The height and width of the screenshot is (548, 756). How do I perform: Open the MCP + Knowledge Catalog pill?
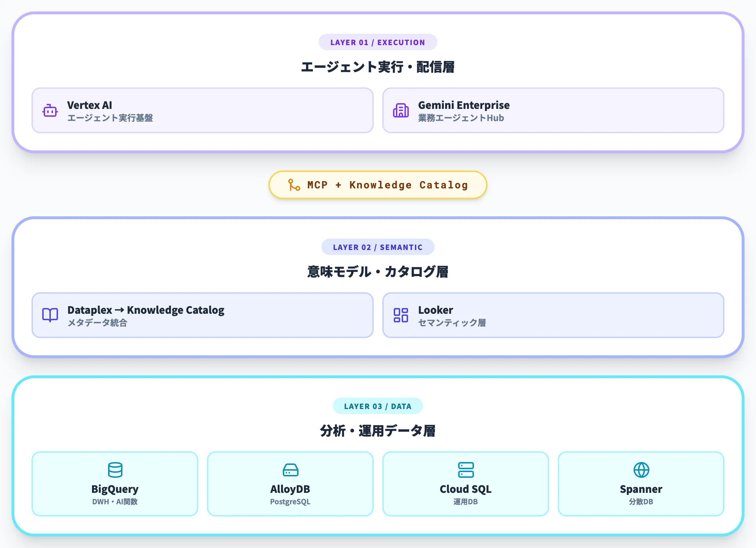(378, 185)
